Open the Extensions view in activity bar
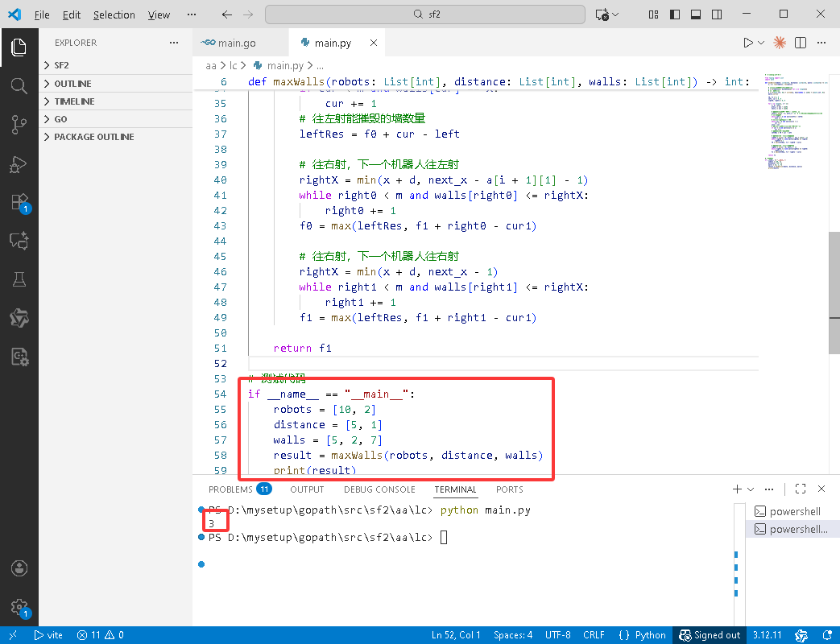 (x=19, y=203)
